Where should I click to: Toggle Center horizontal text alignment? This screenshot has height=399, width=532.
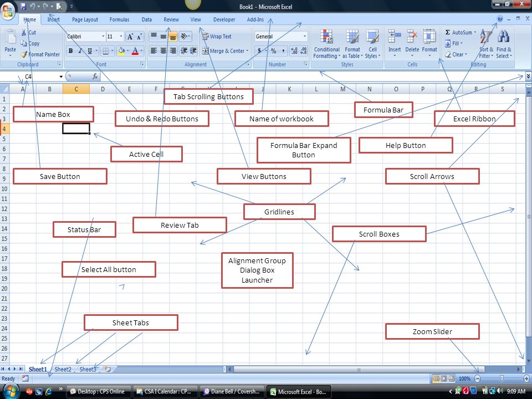(163, 51)
